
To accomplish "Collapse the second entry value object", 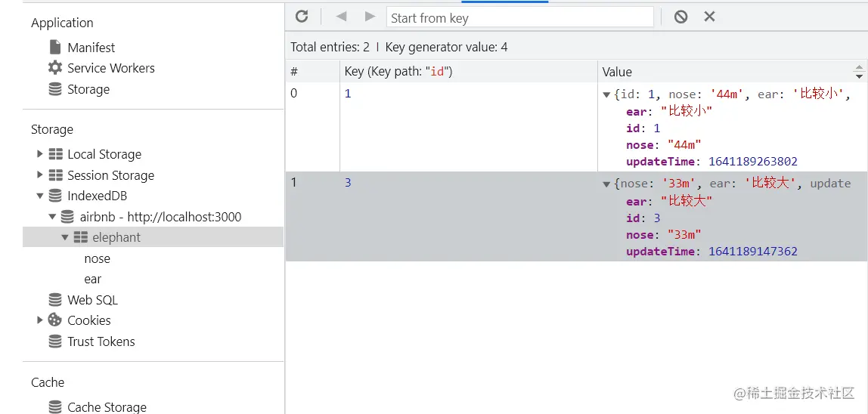I will pos(606,184).
